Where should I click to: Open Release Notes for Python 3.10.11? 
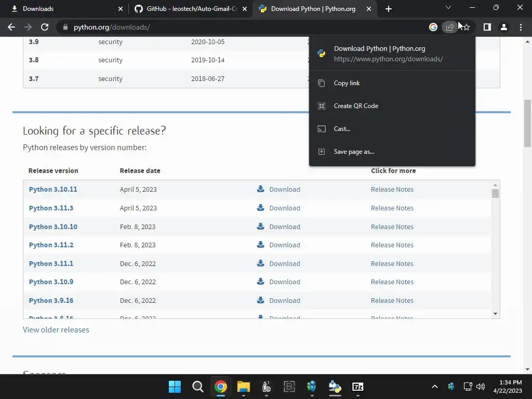(x=392, y=189)
